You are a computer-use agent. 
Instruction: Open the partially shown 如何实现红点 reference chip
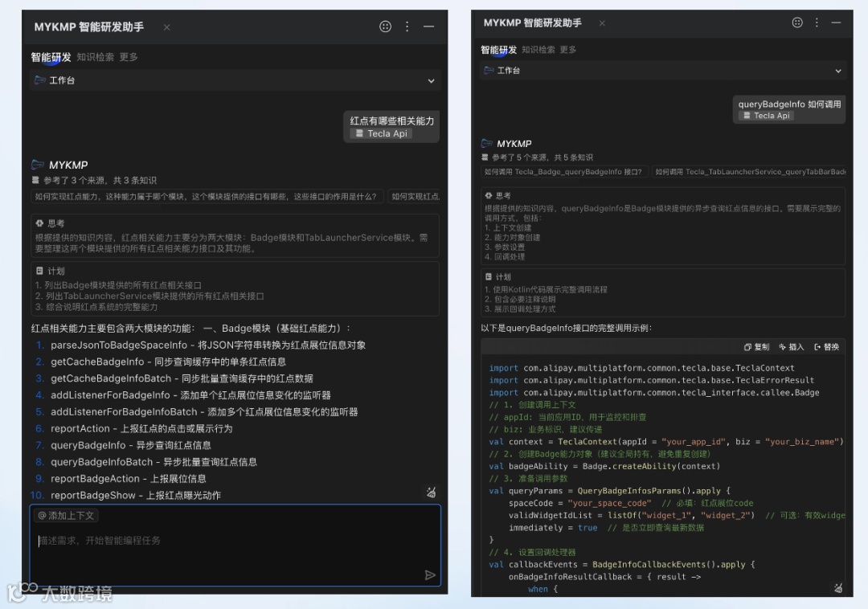[414, 196]
